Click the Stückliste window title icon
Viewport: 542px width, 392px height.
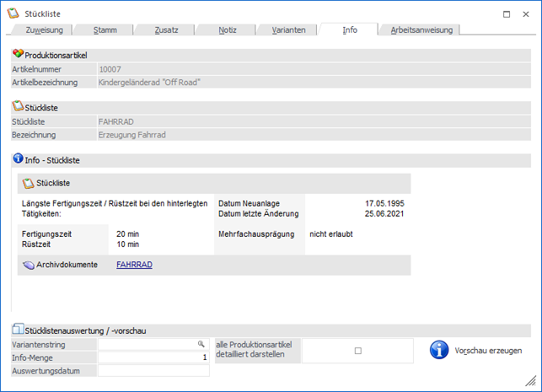pyautogui.click(x=13, y=13)
